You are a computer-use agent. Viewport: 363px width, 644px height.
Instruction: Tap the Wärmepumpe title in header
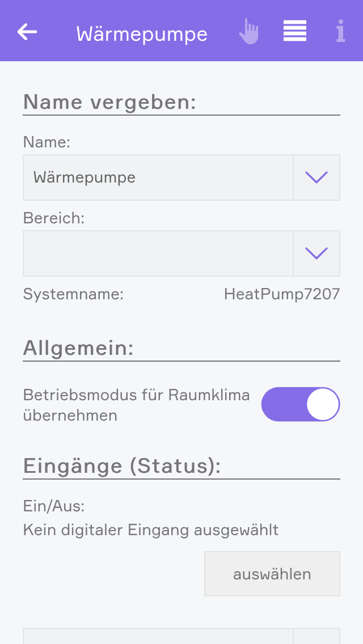[142, 34]
